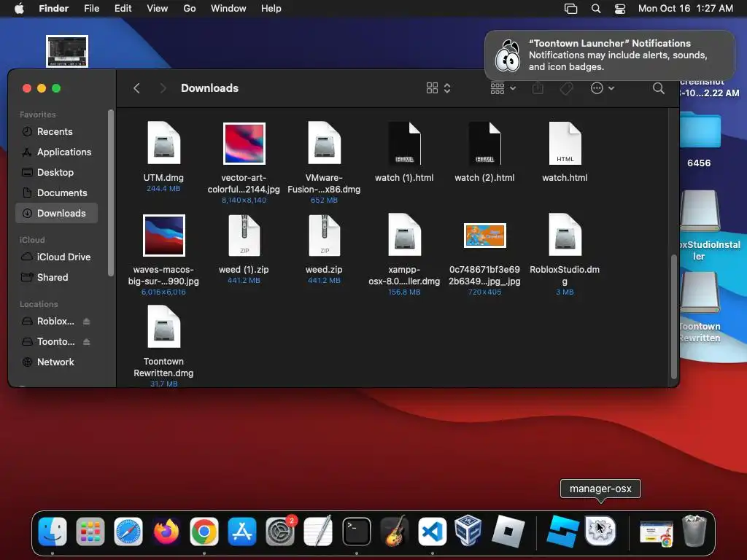Select Toontown Rewritten.dmg file icon
Screen dimensions: 747x560
coord(163,327)
